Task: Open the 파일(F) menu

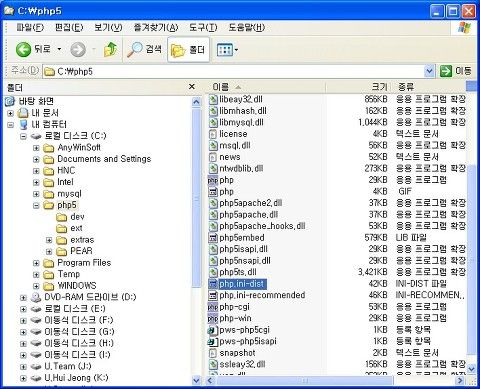Action: coord(30,27)
